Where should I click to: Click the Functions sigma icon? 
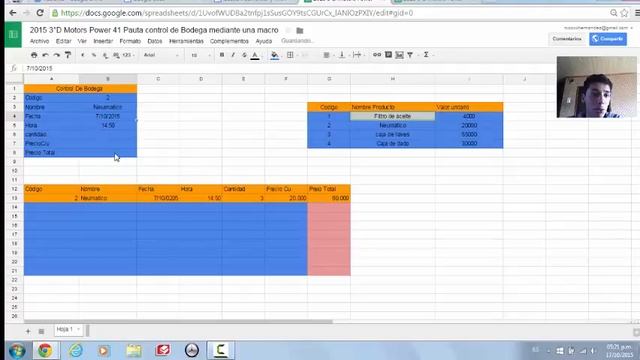coord(426,55)
